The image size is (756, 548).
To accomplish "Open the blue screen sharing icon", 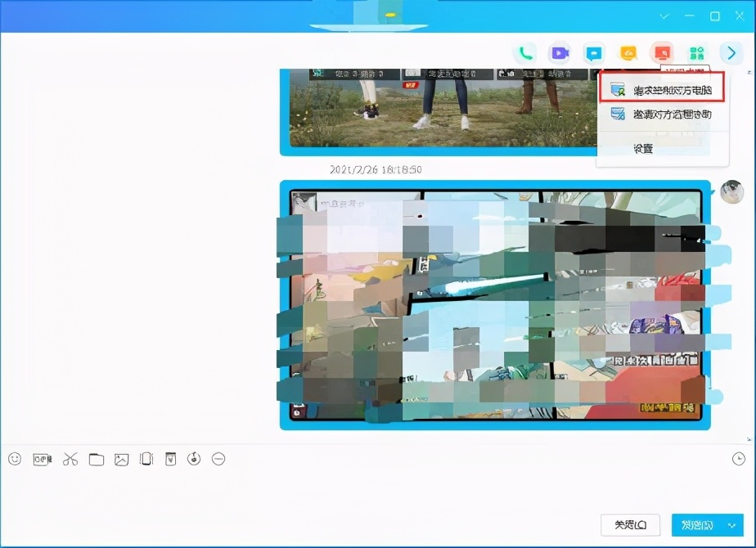I will point(593,53).
